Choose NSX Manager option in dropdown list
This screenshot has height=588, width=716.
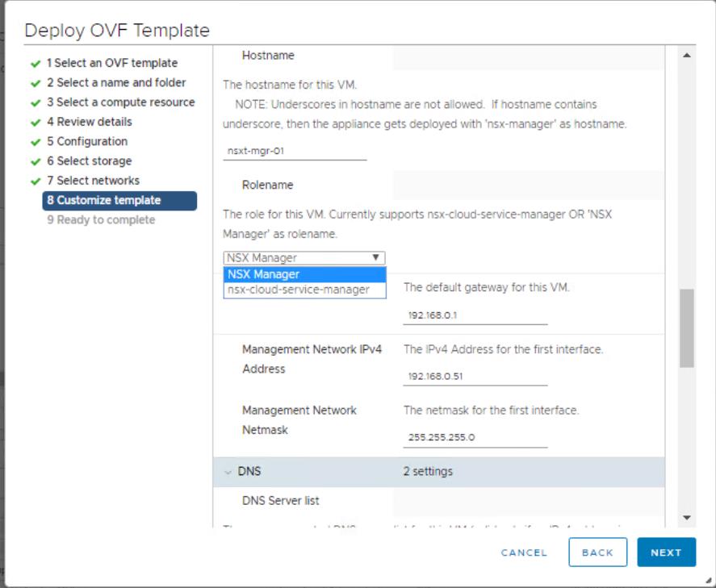[304, 274]
